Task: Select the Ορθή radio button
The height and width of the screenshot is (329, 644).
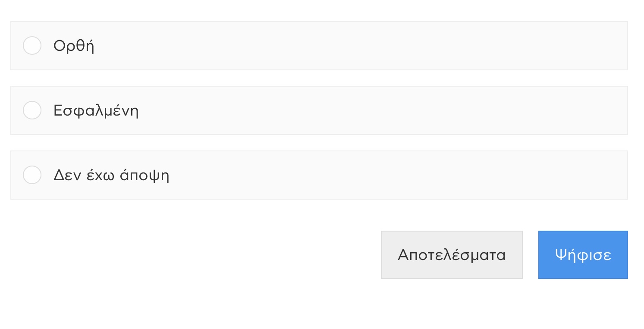Action: coord(32,46)
